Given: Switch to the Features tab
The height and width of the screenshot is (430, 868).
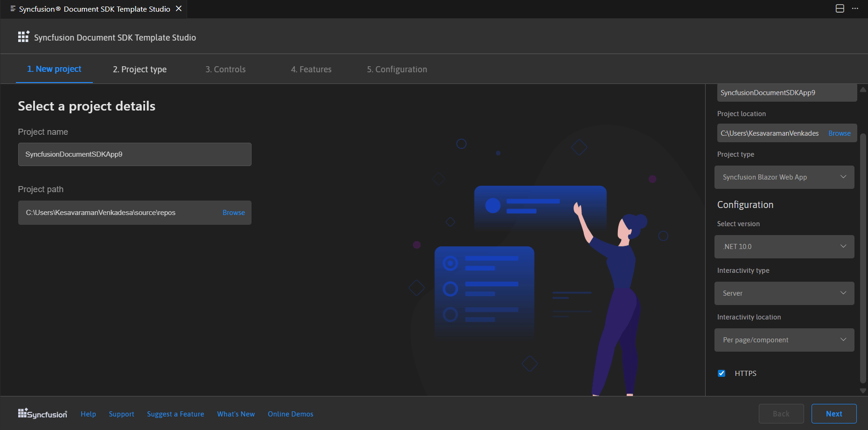Looking at the screenshot, I should [311, 69].
